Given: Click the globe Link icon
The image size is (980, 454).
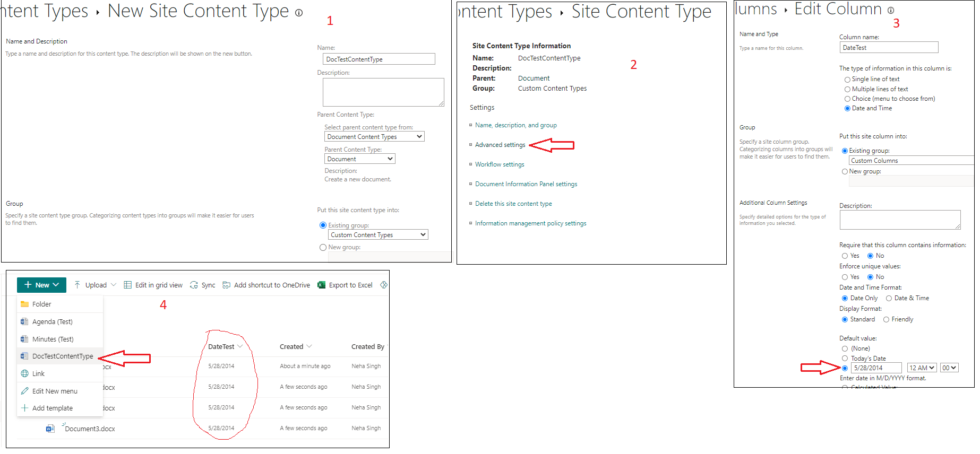Looking at the screenshot, I should pos(24,373).
